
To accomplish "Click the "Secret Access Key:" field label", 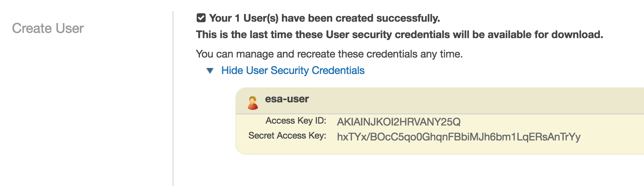I will 287,136.
